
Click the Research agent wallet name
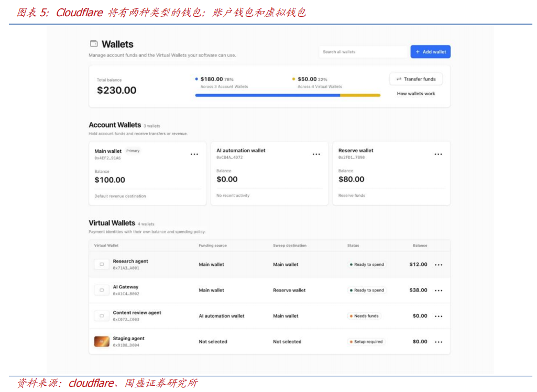pos(130,261)
